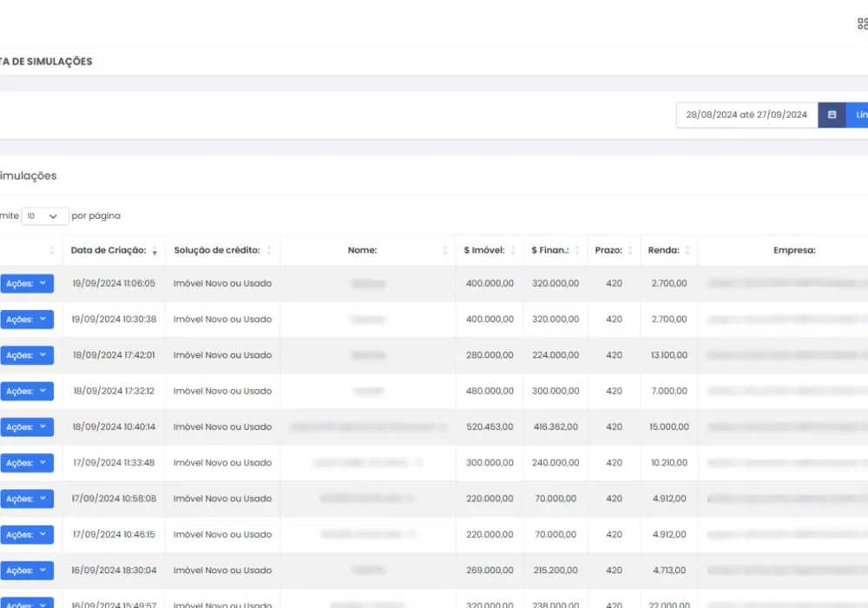
Task: Open Ações menu for 16/09/2024 18:30:04 row
Action: pos(26,570)
